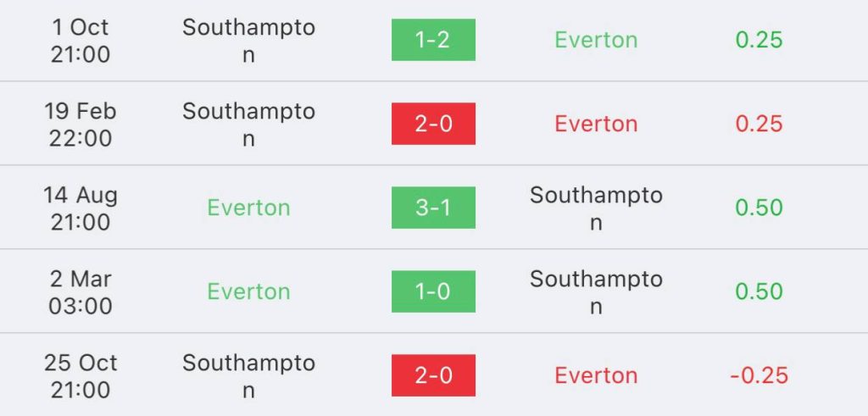This screenshot has width=868, height=416.
Task: Select Southampton away team on 14 Aug
Action: [x=596, y=208]
